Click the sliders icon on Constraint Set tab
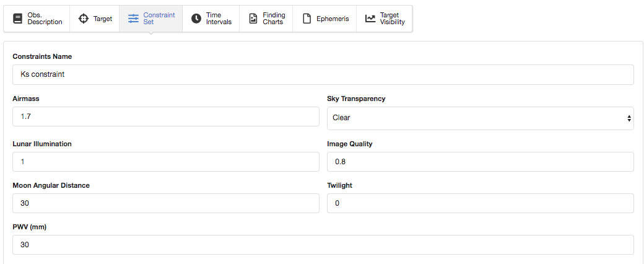The width and height of the screenshot is (644, 264). 133,19
